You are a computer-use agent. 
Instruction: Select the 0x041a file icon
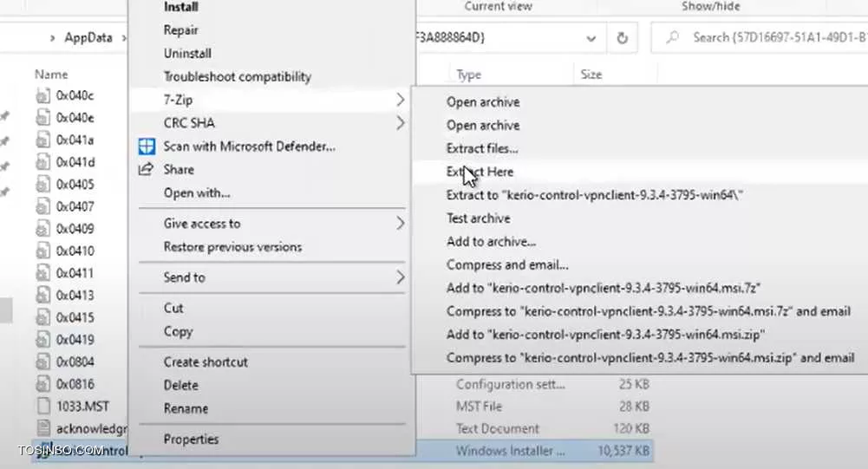(42, 140)
